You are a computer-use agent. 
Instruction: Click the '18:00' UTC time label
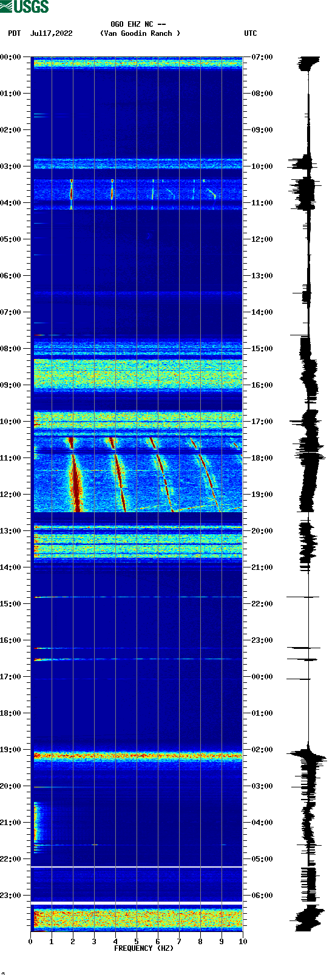tap(262, 458)
